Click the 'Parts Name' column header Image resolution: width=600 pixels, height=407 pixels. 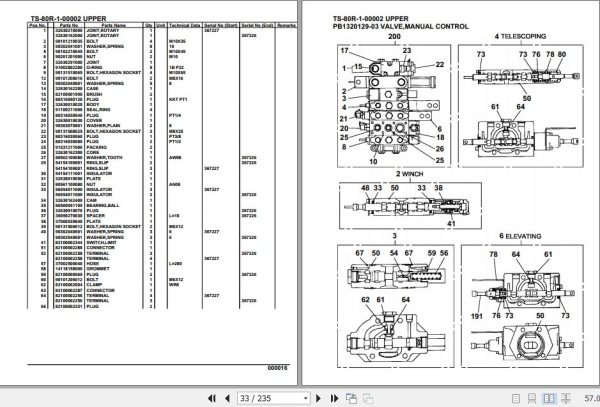click(x=113, y=25)
